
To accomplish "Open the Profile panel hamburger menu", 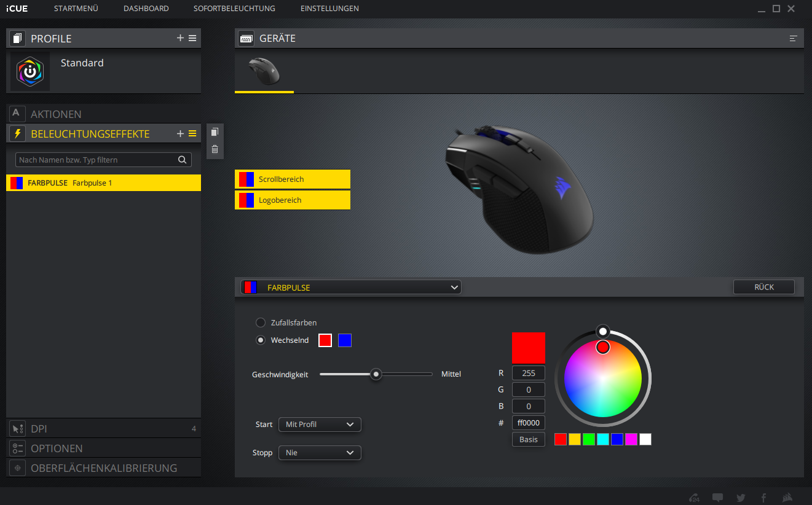I will pos(192,38).
